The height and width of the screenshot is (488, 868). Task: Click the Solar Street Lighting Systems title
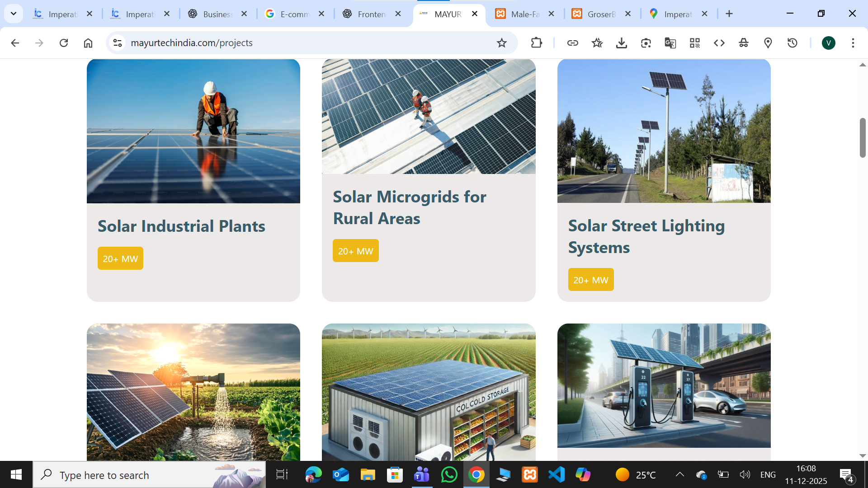click(x=646, y=236)
